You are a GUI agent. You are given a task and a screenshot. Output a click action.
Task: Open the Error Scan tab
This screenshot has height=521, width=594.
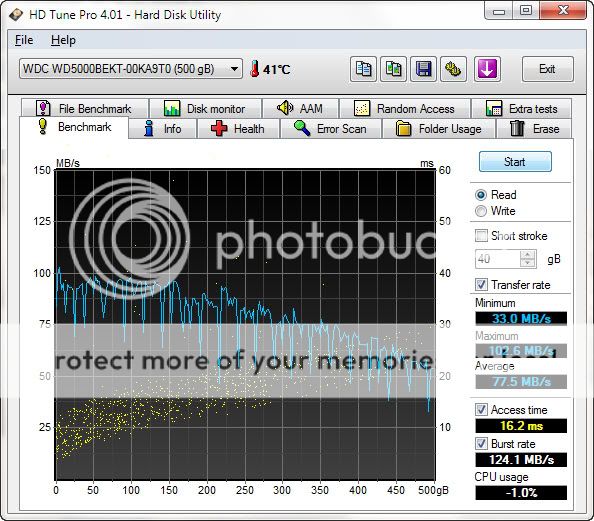click(x=331, y=129)
